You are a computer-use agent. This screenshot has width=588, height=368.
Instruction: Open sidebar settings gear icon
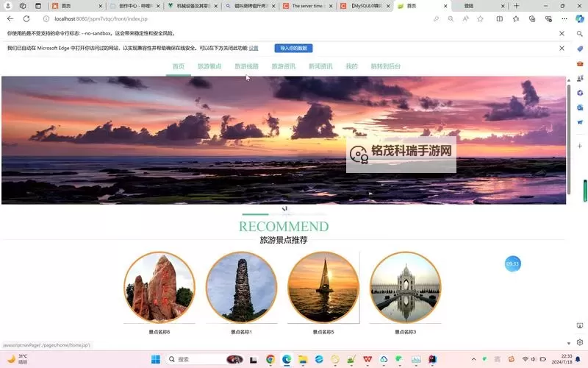[x=580, y=342]
